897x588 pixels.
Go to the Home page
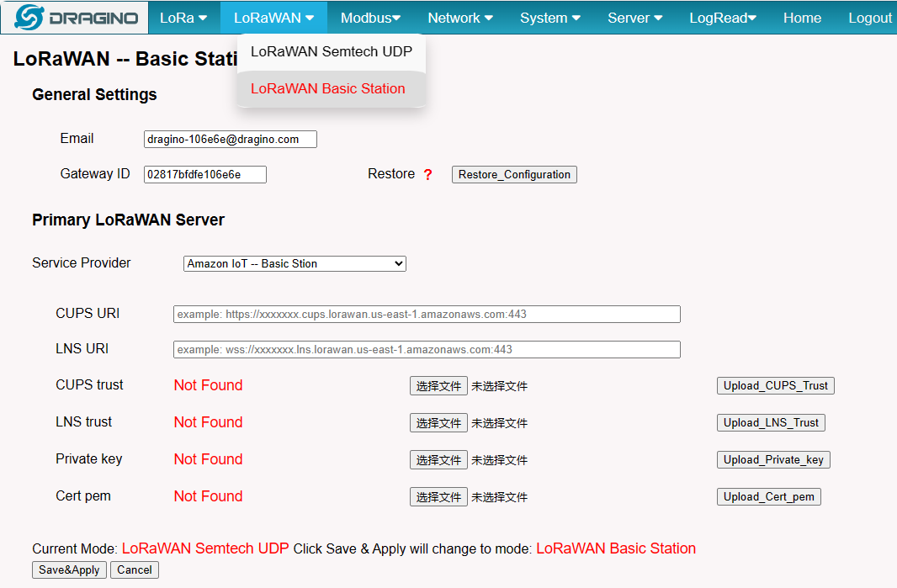pos(802,18)
